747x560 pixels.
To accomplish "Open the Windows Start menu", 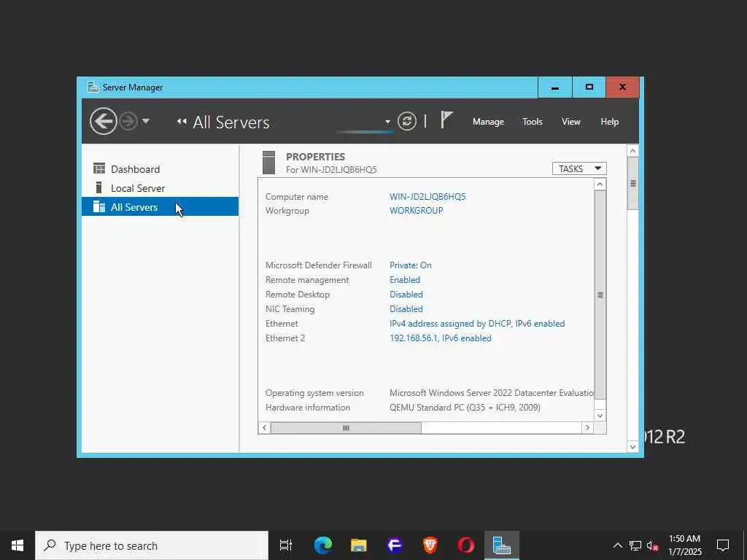I will [18, 545].
